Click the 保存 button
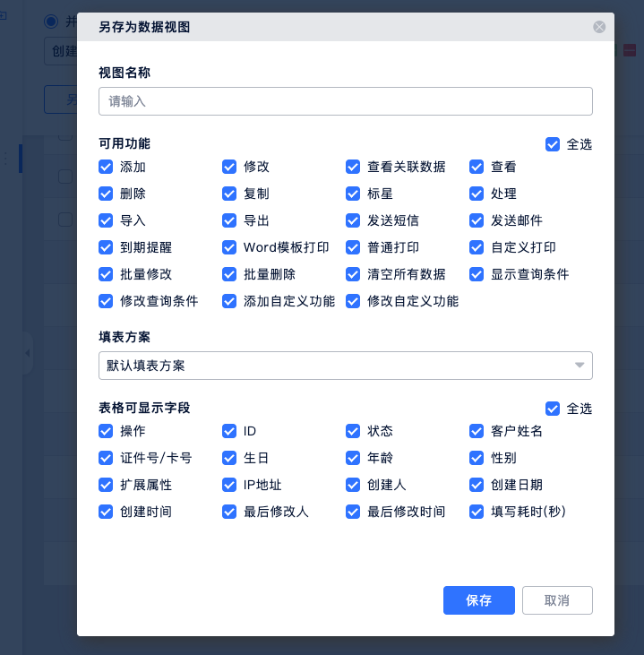 point(478,600)
